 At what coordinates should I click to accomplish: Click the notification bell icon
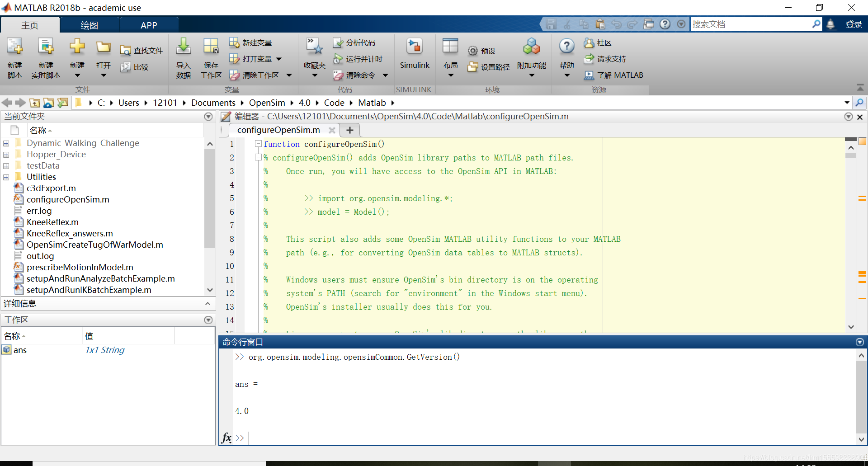point(830,24)
